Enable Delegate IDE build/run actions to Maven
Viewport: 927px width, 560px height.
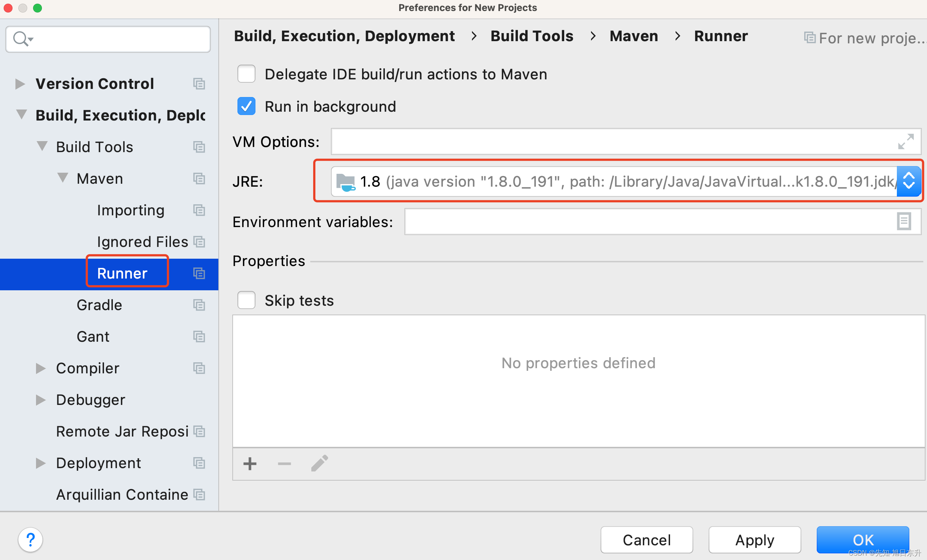[246, 74]
